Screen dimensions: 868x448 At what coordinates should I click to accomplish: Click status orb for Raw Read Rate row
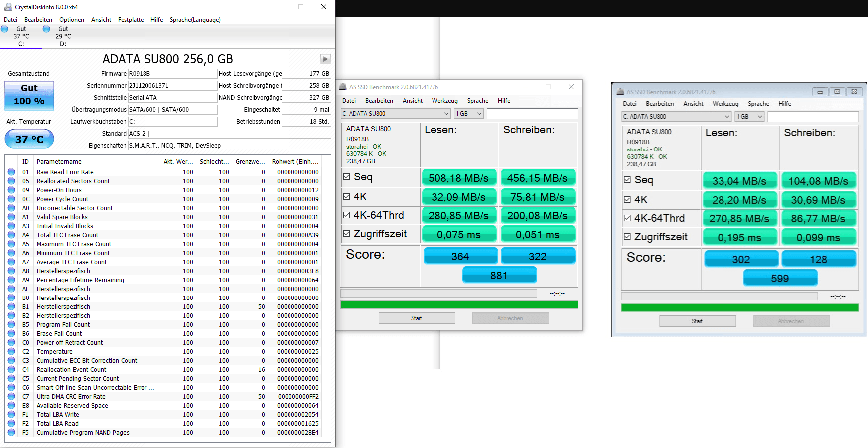coord(11,172)
